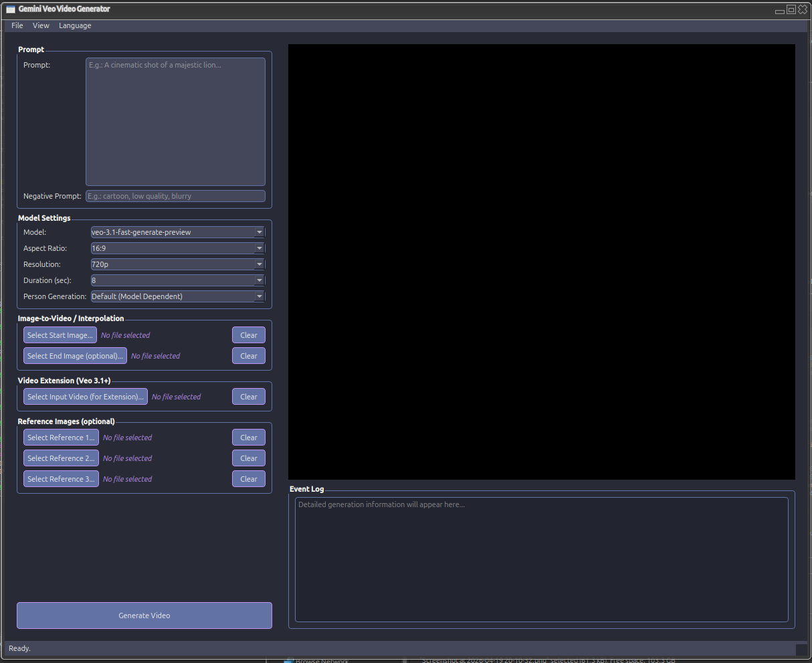Click the Event Log heading
Image resolution: width=812 pixels, height=663 pixels.
pyautogui.click(x=306, y=489)
